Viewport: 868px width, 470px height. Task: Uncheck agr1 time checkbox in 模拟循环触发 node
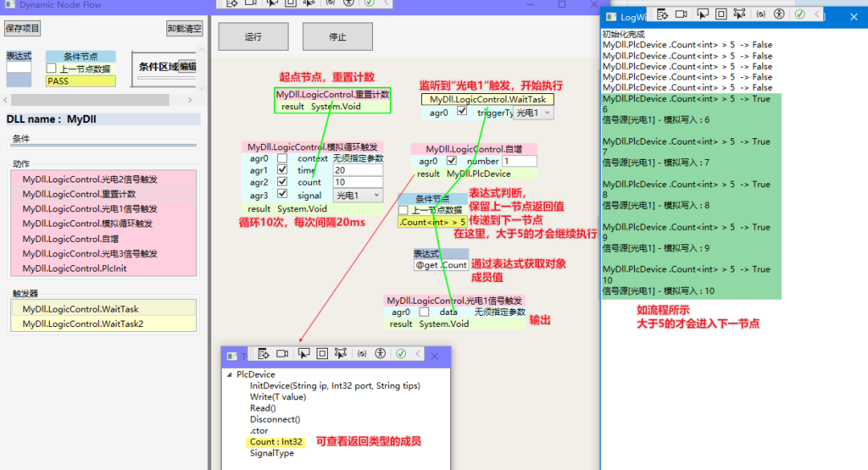(282, 170)
